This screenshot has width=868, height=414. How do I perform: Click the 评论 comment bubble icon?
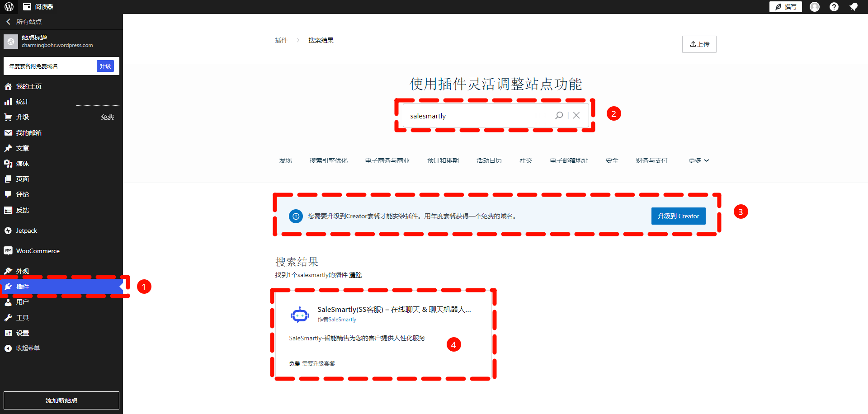click(8, 194)
